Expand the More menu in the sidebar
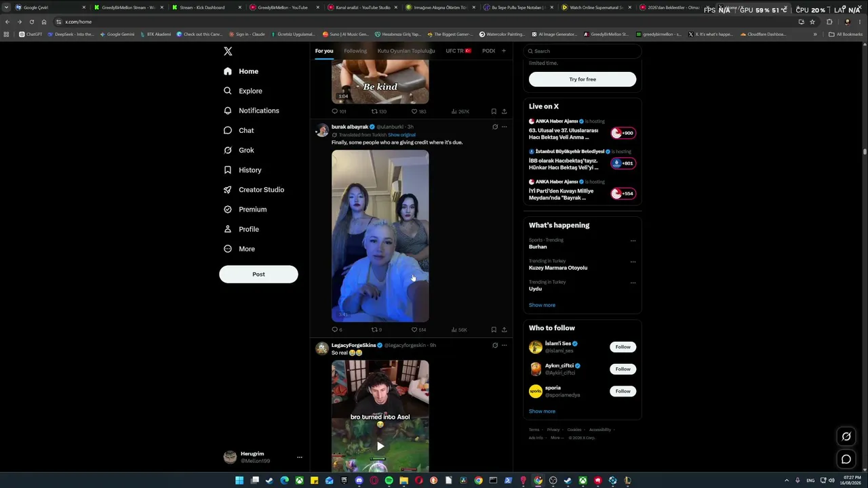This screenshot has height=488, width=868. pos(239,249)
